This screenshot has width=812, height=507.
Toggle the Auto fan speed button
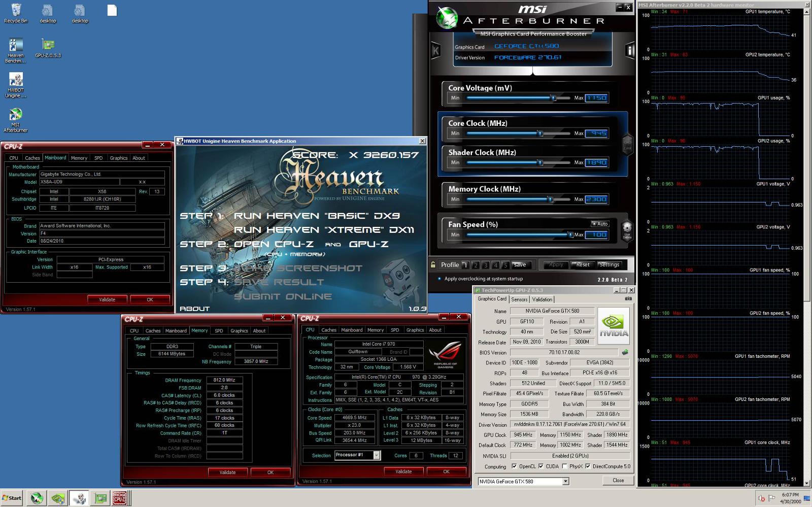tap(600, 224)
